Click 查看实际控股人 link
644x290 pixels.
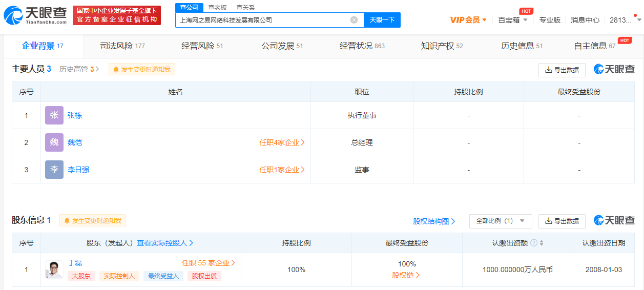pos(165,243)
